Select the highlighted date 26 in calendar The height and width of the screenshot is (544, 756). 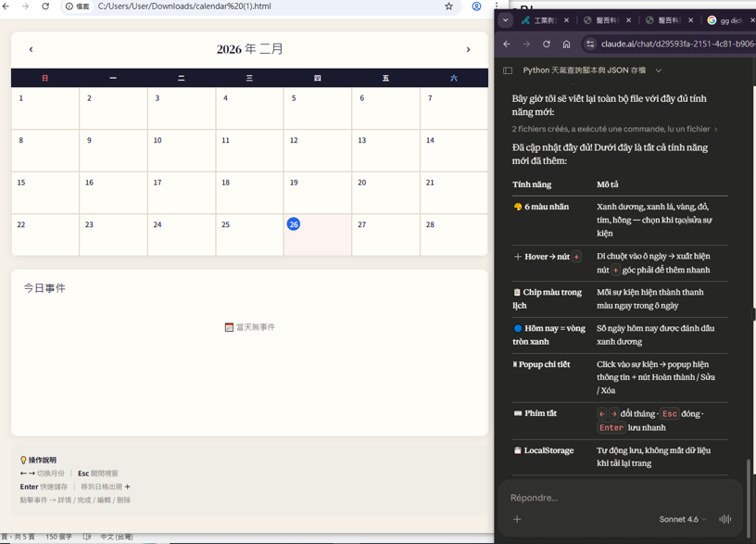[x=294, y=224]
